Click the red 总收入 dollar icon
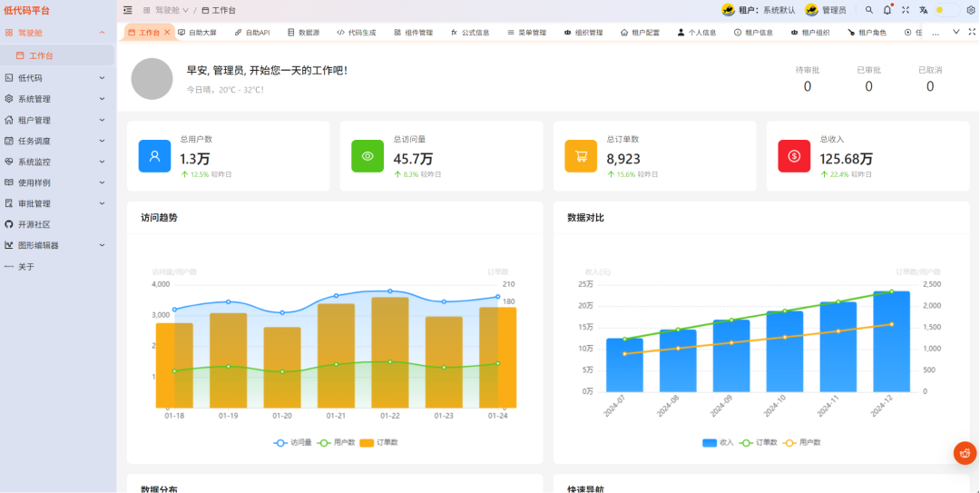The width and height of the screenshot is (980, 493). (794, 156)
